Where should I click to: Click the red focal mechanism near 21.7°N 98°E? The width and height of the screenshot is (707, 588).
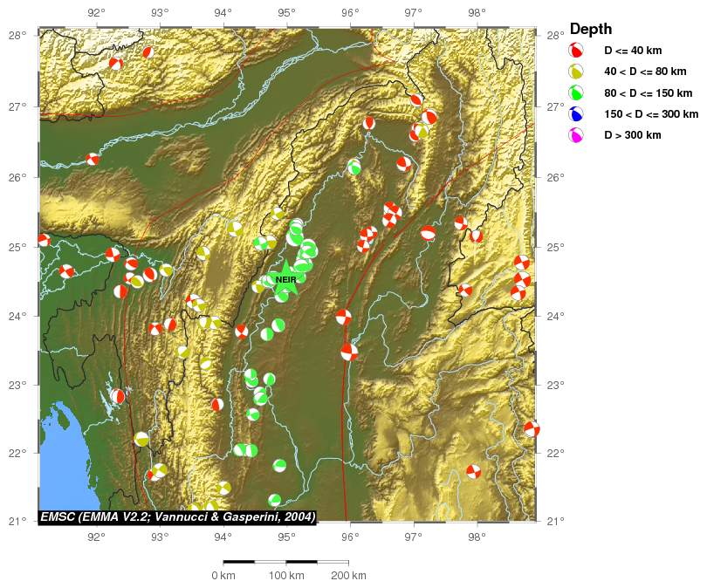[473, 472]
